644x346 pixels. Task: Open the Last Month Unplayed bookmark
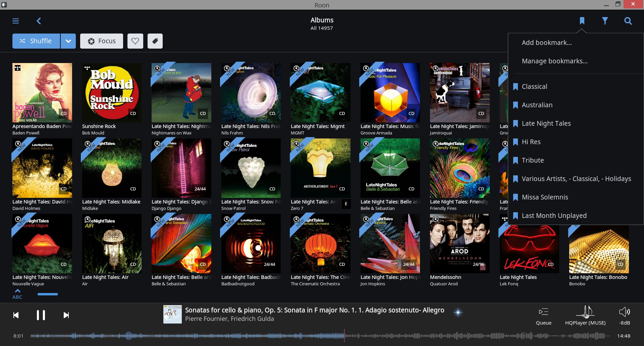575,216
